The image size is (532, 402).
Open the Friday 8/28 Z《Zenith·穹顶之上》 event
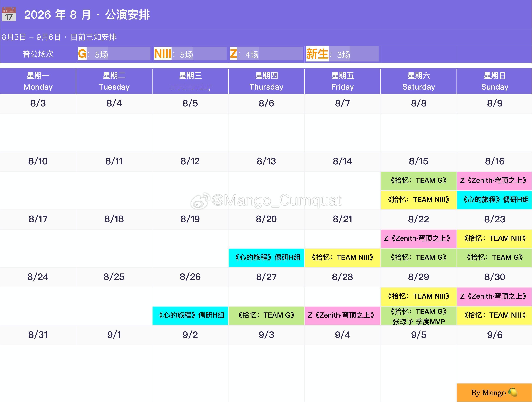point(342,315)
